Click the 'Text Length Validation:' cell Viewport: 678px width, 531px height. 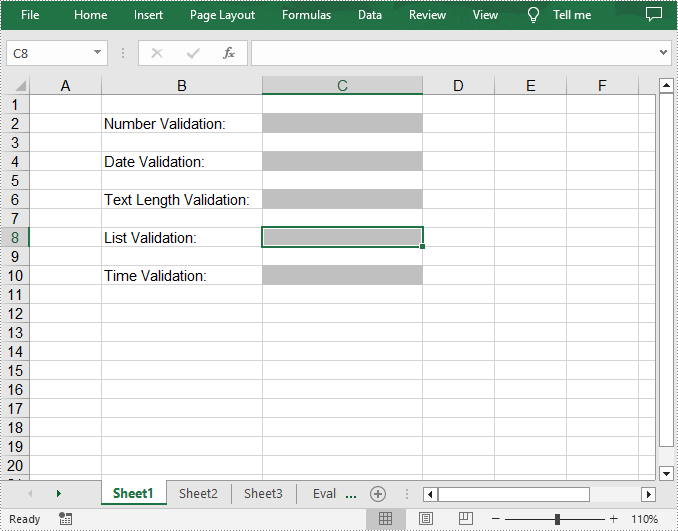tap(182, 200)
